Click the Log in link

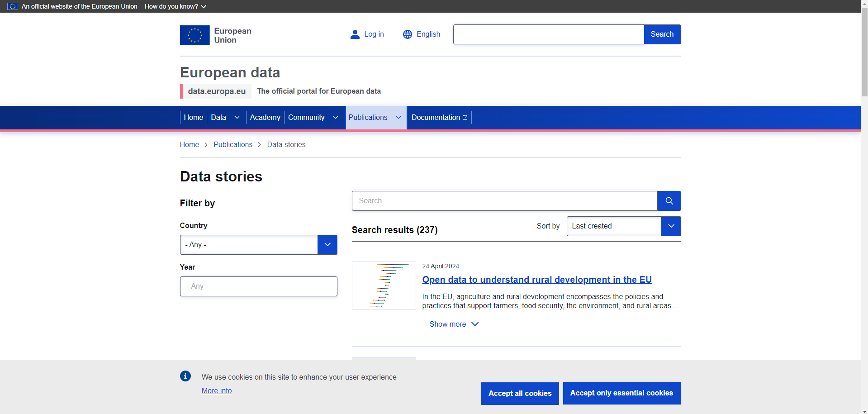[374, 34]
